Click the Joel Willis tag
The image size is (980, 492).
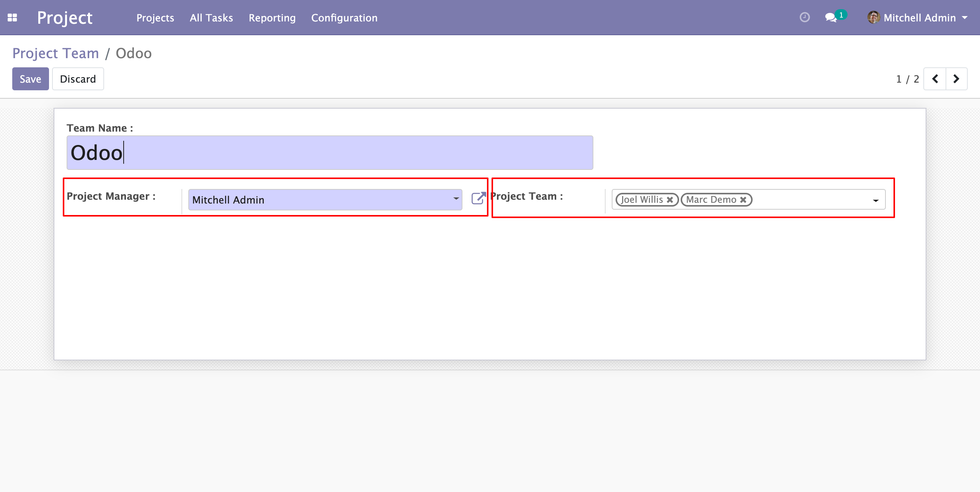click(647, 200)
